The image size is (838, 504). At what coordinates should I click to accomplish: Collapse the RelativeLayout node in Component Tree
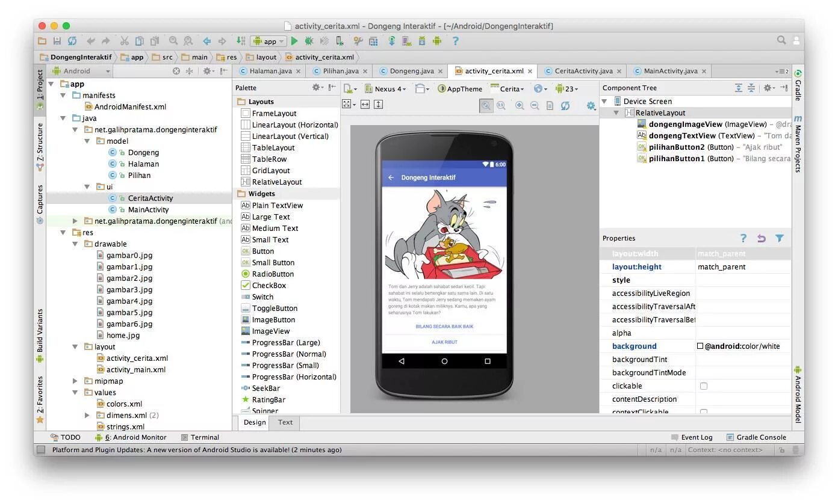pos(616,113)
